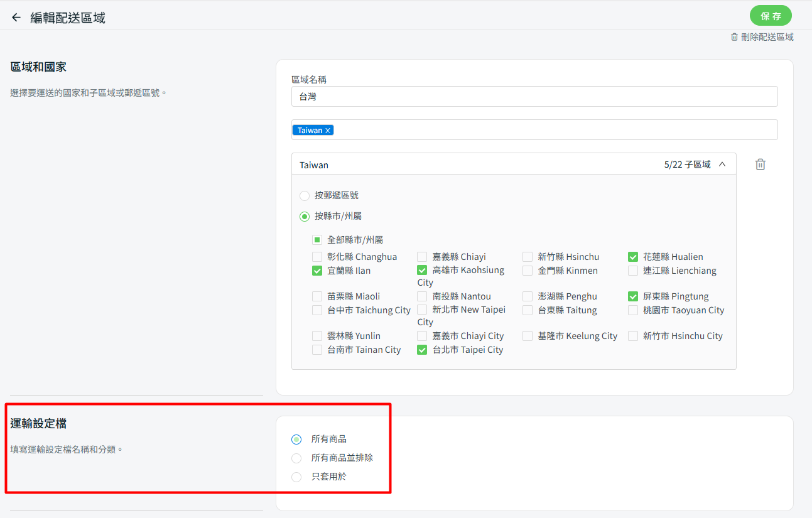
Task: Remove the Taiwan tag with X
Action: coord(328,131)
